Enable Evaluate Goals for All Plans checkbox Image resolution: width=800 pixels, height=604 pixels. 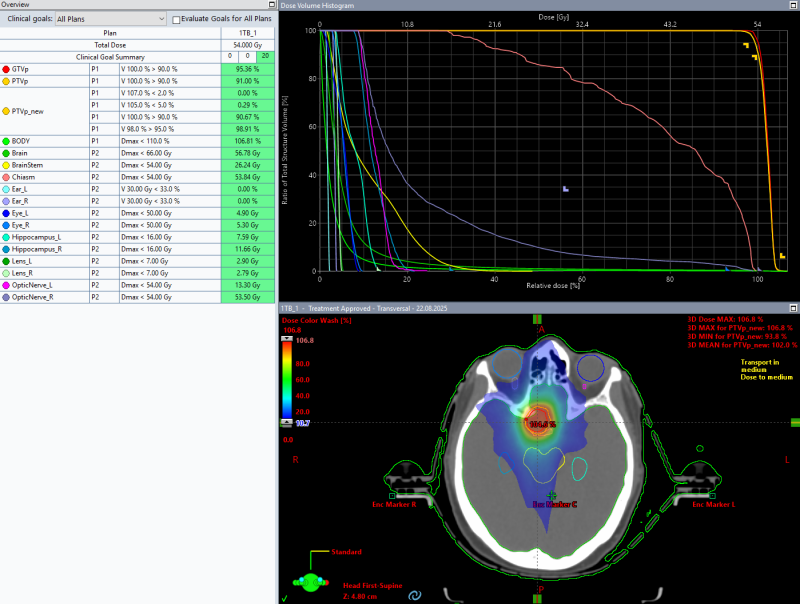point(178,19)
